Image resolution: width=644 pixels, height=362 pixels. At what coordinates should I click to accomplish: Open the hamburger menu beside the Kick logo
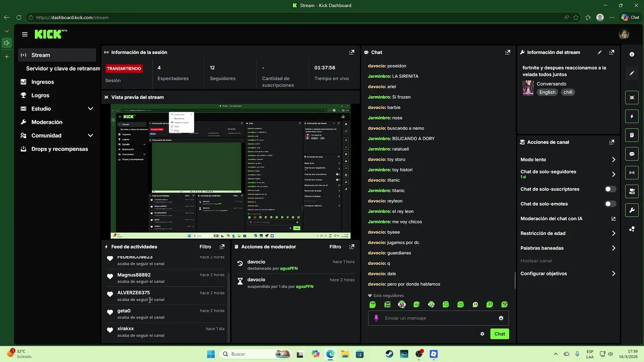tap(25, 34)
